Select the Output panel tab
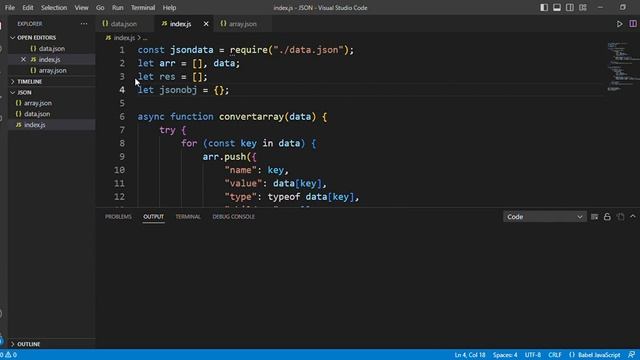640x360 pixels. coord(153,217)
